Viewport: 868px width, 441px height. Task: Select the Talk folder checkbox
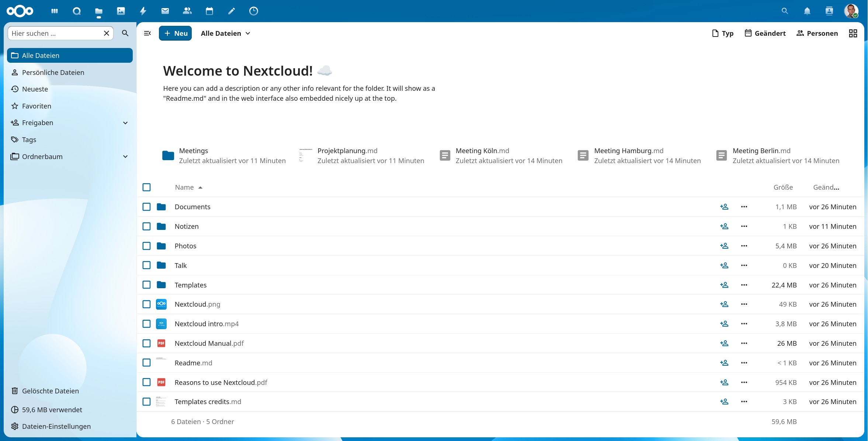point(146,265)
